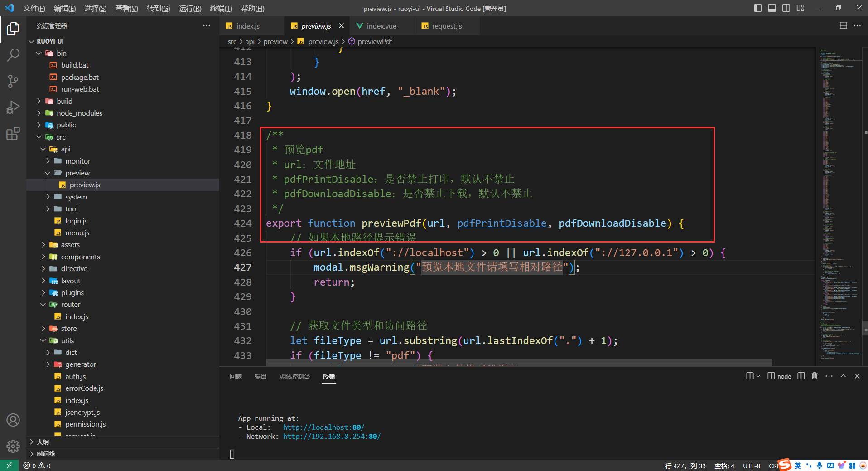Click the api breadcrumb segment
This screenshot has height=471, width=868.
[x=250, y=41]
